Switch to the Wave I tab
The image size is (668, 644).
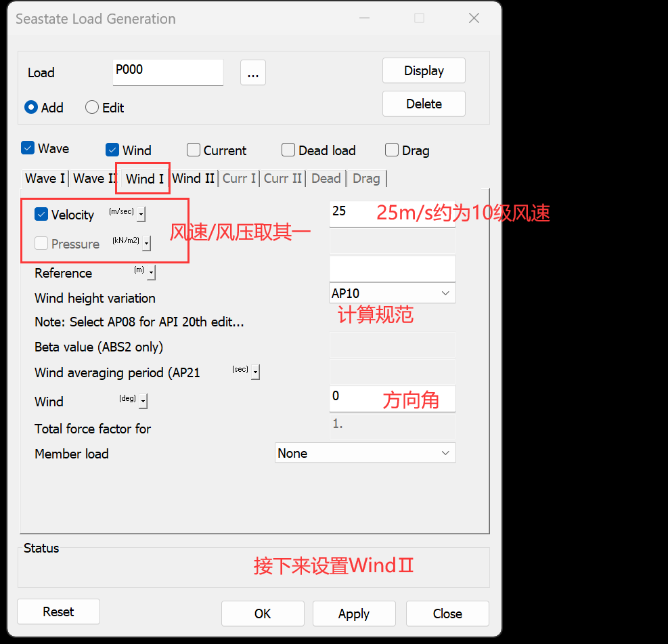pyautogui.click(x=45, y=178)
